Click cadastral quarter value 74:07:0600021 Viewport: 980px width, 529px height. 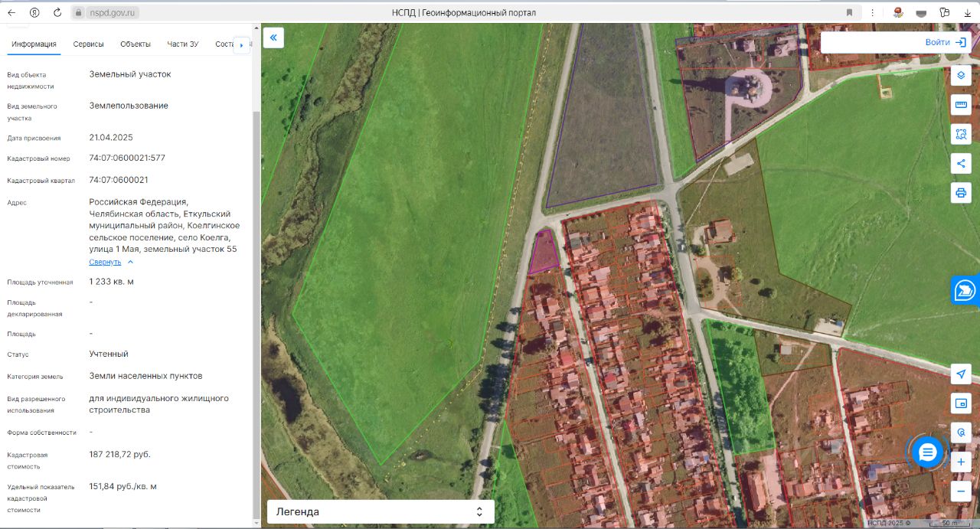pos(119,181)
